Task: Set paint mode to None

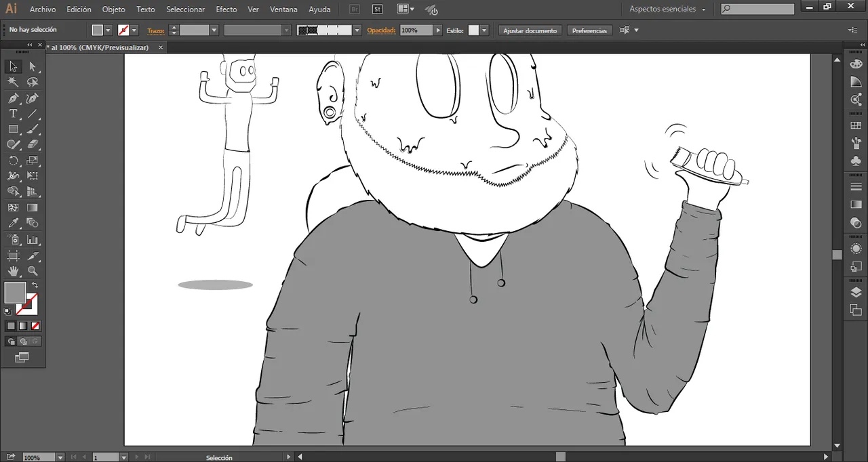Action: [35, 326]
